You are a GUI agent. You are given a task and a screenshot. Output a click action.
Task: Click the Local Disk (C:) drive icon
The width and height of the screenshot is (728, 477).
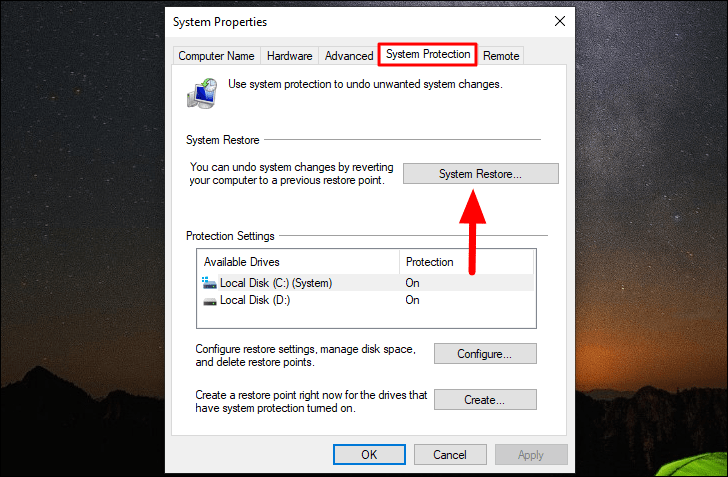(209, 283)
